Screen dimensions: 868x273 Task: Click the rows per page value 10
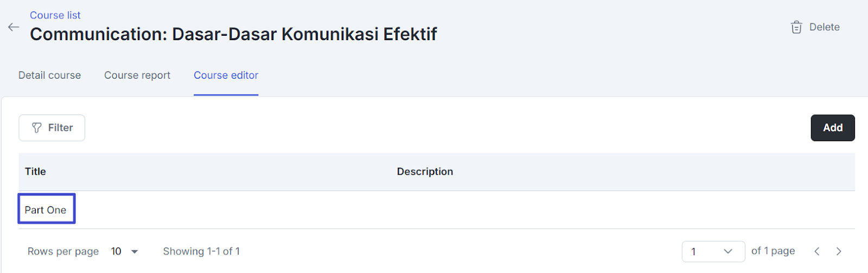tap(116, 251)
